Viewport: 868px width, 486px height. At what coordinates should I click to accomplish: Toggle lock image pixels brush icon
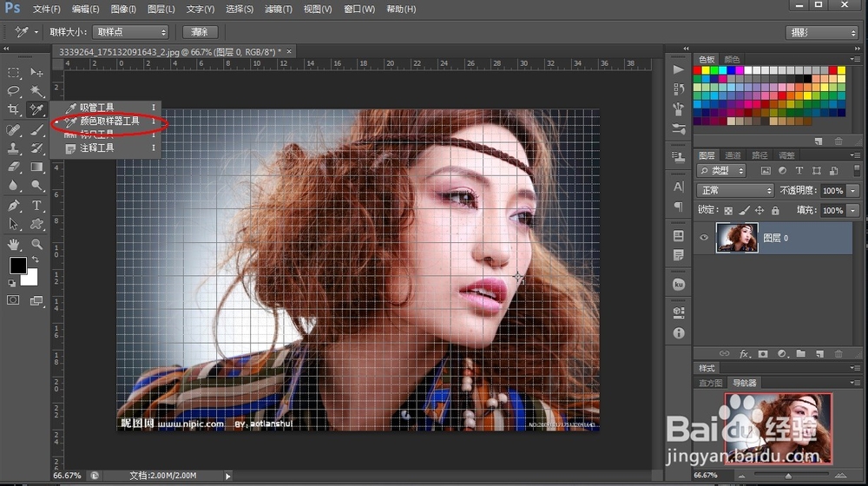pos(744,210)
